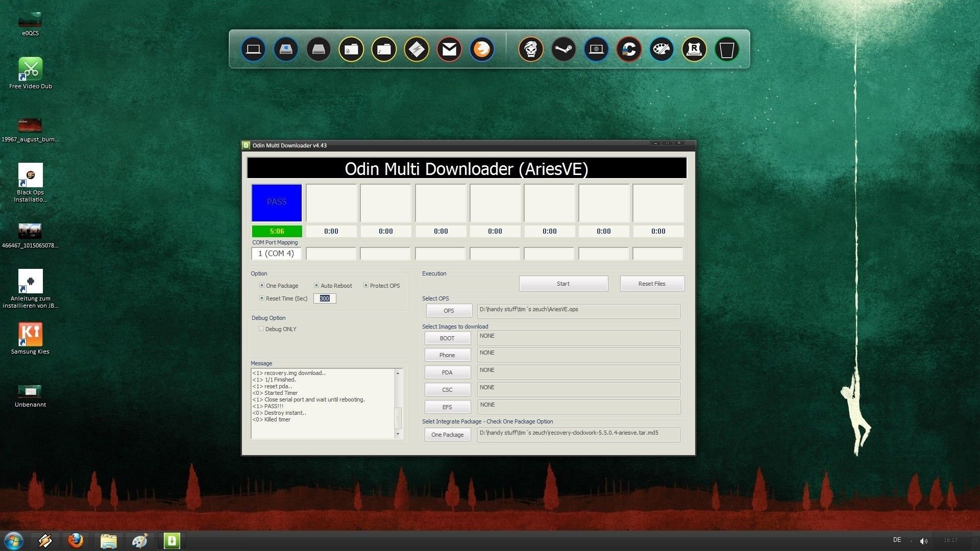This screenshot has width=980, height=551.
Task: Open Firefox from the taskbar
Action: [77, 541]
